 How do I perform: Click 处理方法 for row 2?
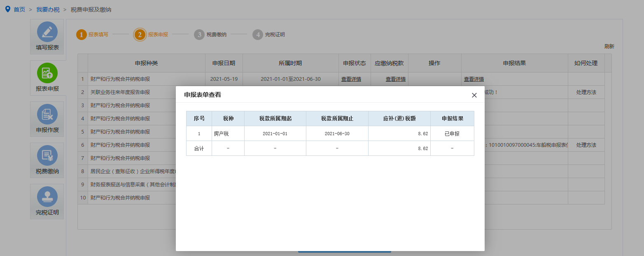[586, 92]
